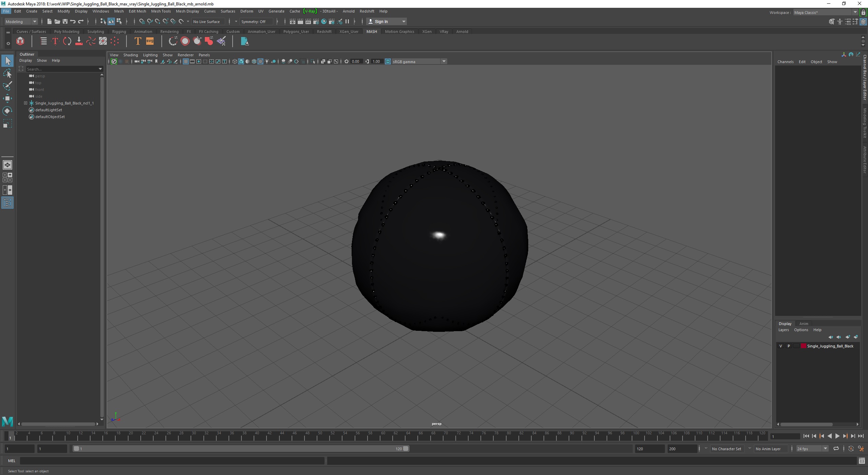Click the Pause render icon in status line
Image resolution: width=868 pixels, height=475 pixels.
click(347, 21)
